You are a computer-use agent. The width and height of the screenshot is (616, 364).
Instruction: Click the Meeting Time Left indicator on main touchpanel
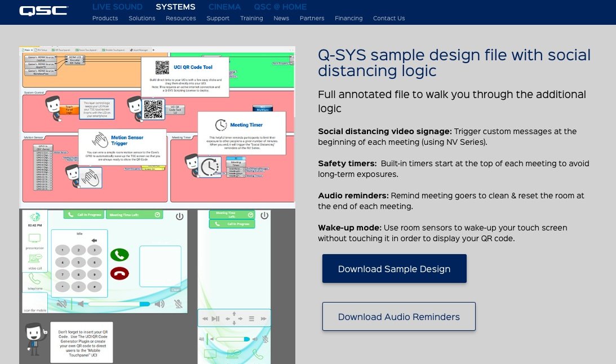point(134,215)
